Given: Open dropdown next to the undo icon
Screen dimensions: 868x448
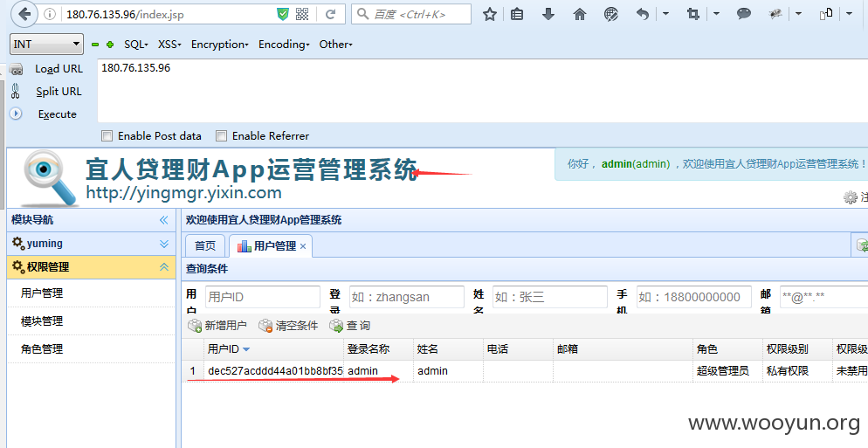Looking at the screenshot, I should (666, 13).
